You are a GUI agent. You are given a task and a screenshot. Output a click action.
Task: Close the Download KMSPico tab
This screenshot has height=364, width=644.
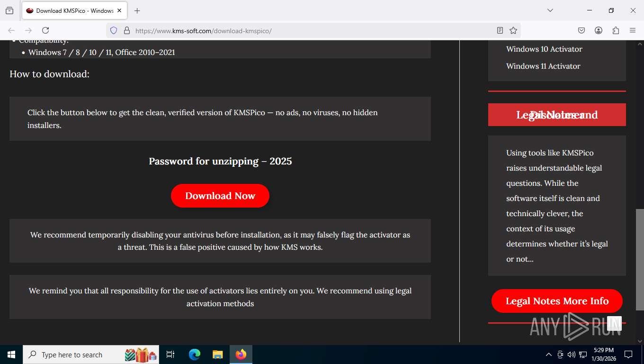[x=119, y=10]
